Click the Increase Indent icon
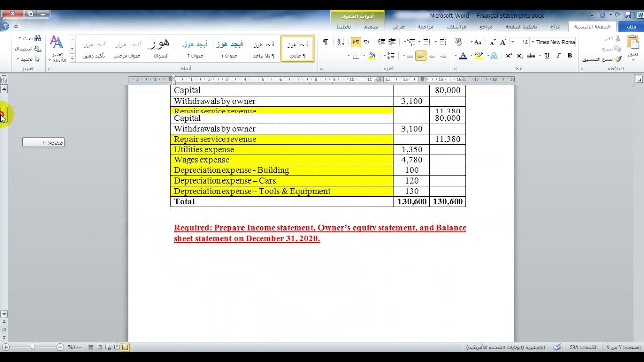 [382, 42]
